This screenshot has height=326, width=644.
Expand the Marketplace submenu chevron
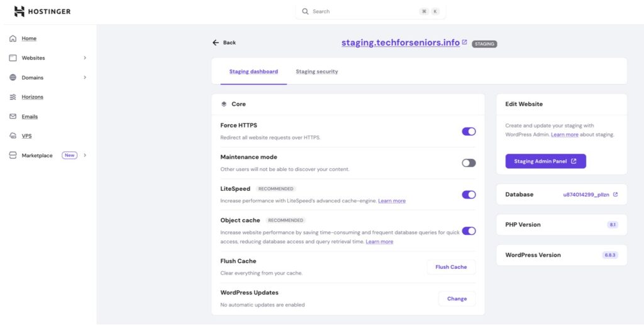pos(85,155)
